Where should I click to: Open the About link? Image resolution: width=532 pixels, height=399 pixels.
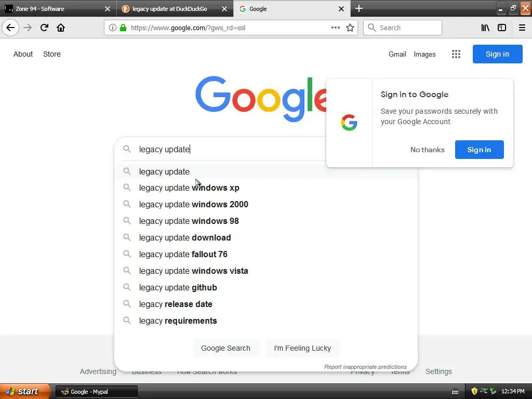click(x=23, y=54)
